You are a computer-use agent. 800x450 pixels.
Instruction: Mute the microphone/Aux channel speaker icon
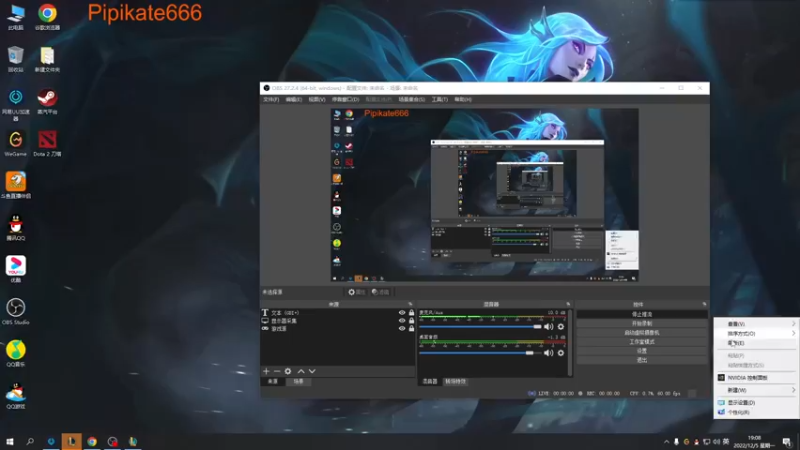[548, 327]
